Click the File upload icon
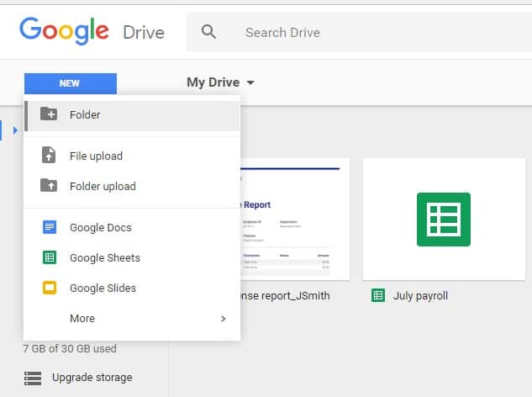 point(50,156)
